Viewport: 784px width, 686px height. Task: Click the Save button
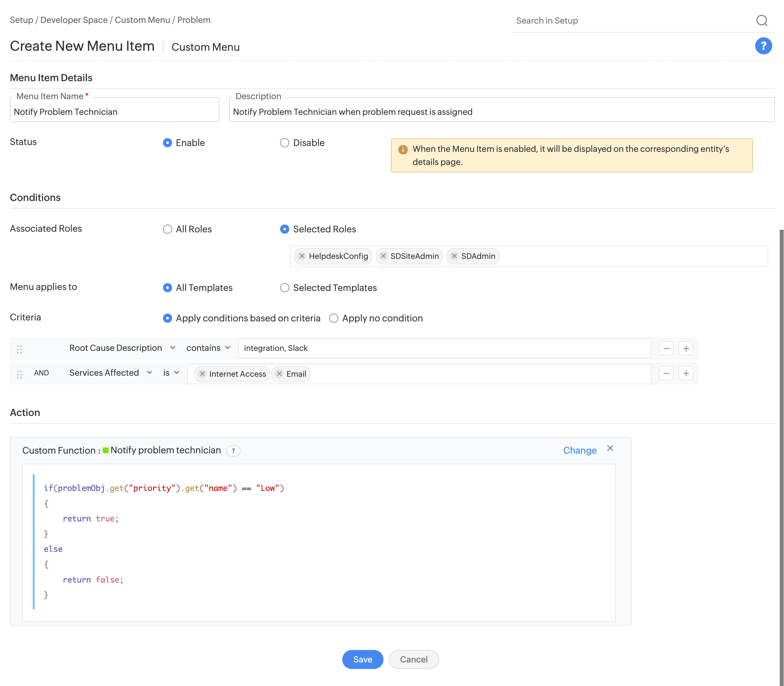(362, 659)
